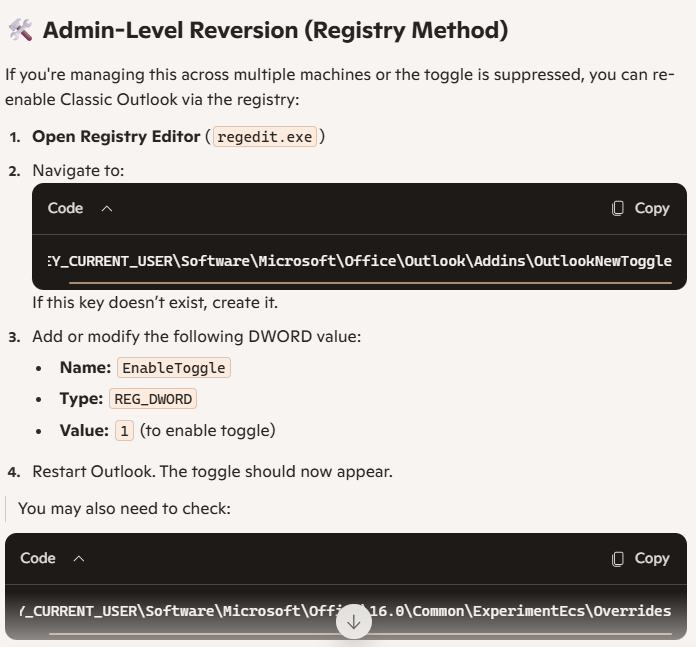696x647 pixels.
Task: Collapse the first code block with its chevron
Action: pyautogui.click(x=107, y=209)
